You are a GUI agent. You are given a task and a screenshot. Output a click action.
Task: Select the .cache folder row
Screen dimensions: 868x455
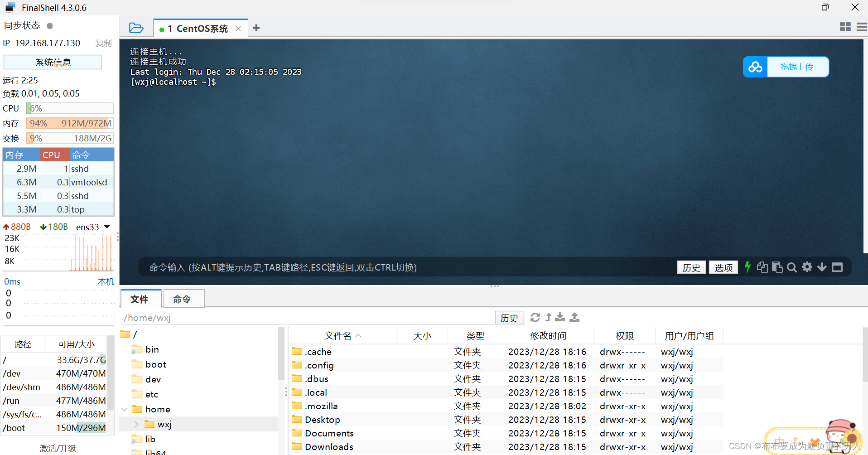506,352
